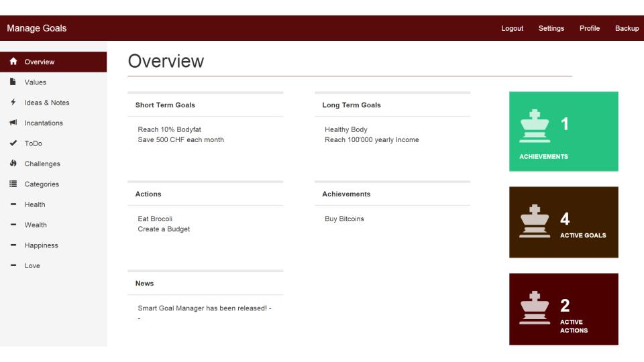
Task: Click long term goal 'Healthy Body'
Action: [346, 129]
